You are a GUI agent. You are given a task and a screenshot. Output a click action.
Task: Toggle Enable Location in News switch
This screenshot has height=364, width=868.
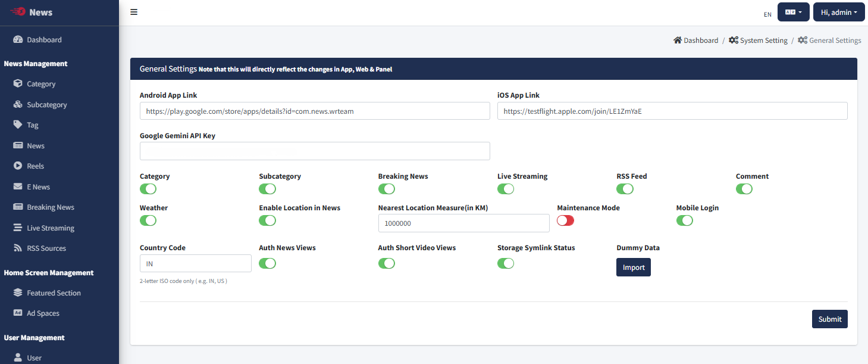point(267,220)
